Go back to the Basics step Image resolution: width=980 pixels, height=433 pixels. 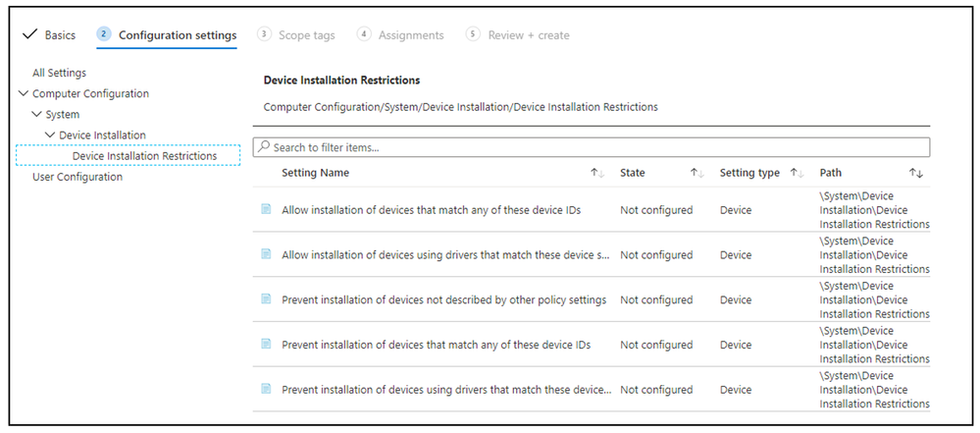coord(49,35)
